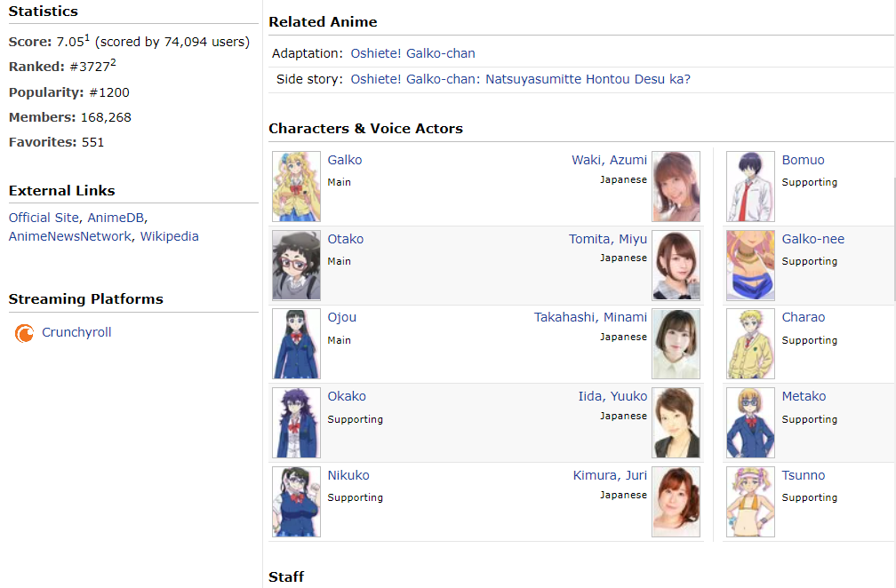Image resolution: width=896 pixels, height=588 pixels.
Task: Click Otako's character portrait image
Action: pyautogui.click(x=296, y=266)
